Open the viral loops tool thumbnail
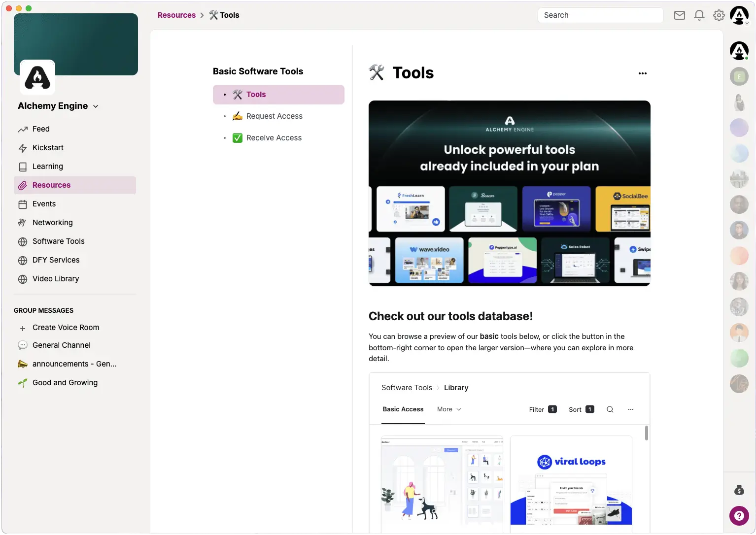This screenshot has width=756, height=535. pyautogui.click(x=571, y=480)
